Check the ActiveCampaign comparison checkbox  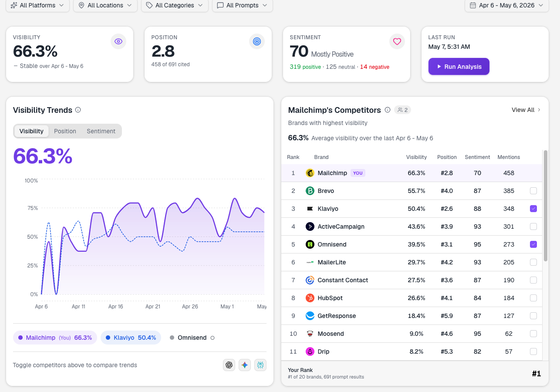pos(533,226)
